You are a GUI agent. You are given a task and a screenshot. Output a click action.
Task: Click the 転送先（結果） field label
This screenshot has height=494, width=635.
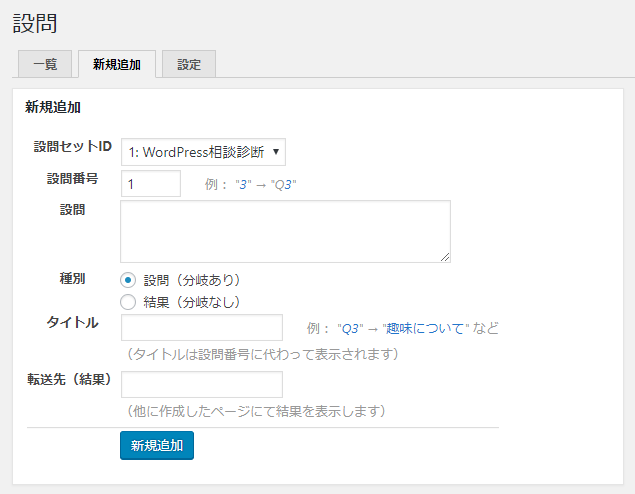pyautogui.click(x=69, y=379)
